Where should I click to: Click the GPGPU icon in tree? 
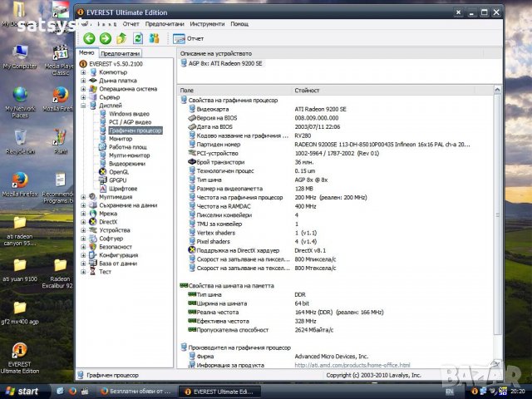pos(103,180)
